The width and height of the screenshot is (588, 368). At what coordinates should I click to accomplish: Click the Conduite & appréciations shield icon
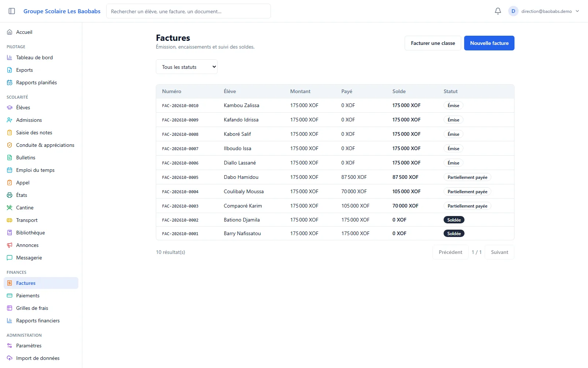[10, 145]
